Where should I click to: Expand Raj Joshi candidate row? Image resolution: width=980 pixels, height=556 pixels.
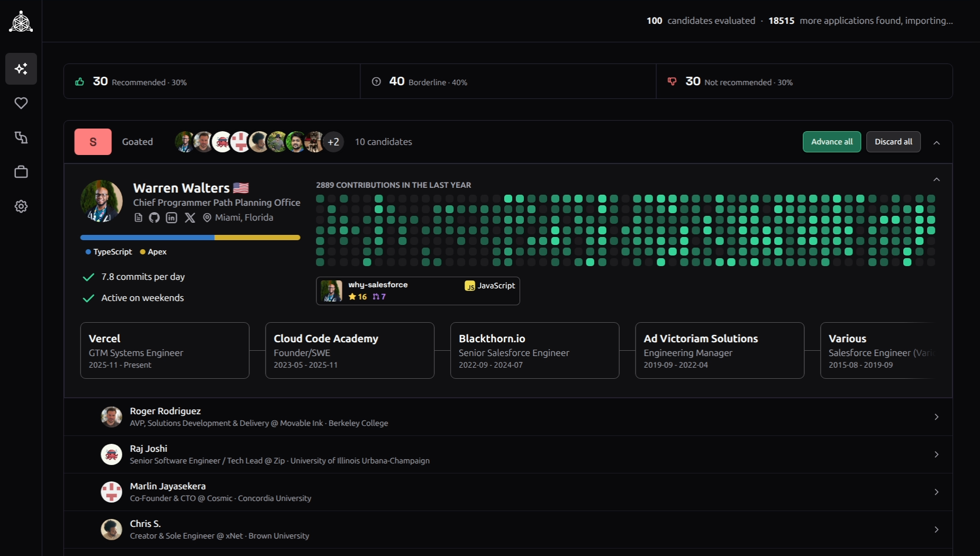[x=508, y=454]
